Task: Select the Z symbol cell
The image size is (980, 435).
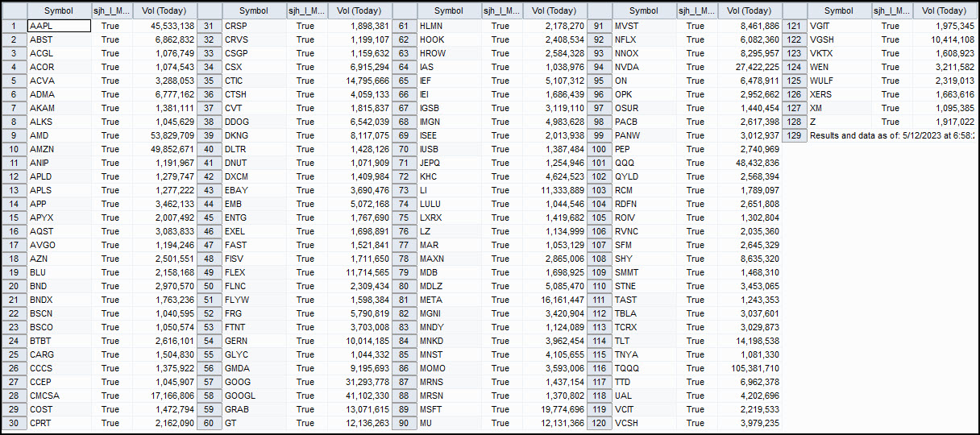Action: (839, 122)
